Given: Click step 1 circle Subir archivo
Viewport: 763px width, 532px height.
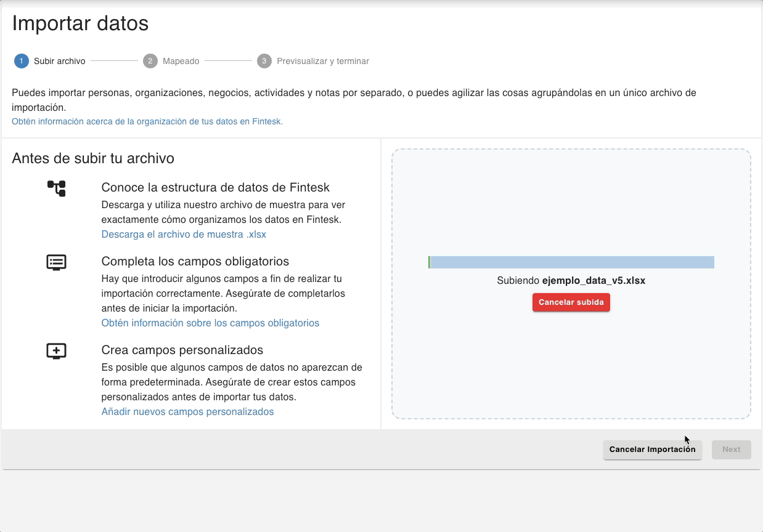Looking at the screenshot, I should [22, 61].
